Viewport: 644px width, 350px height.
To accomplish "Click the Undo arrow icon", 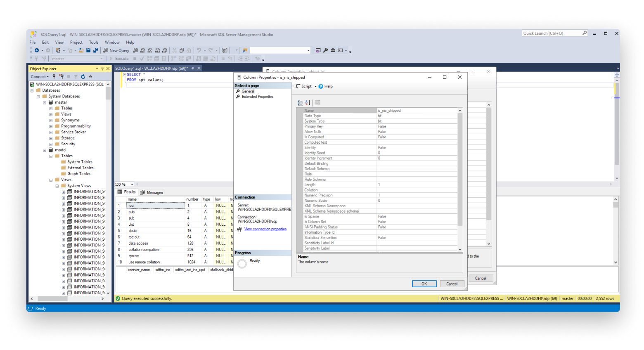I will (199, 50).
